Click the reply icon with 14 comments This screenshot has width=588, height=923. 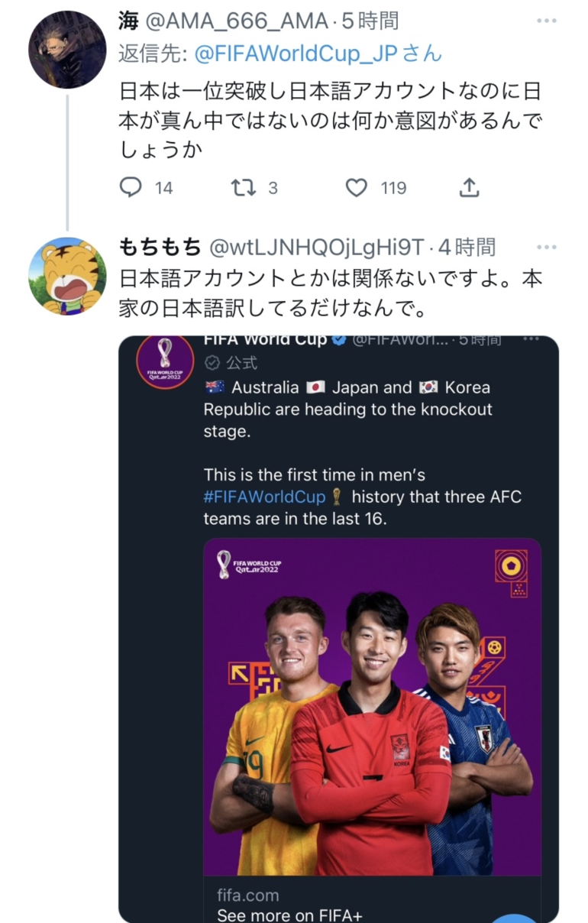point(131,187)
